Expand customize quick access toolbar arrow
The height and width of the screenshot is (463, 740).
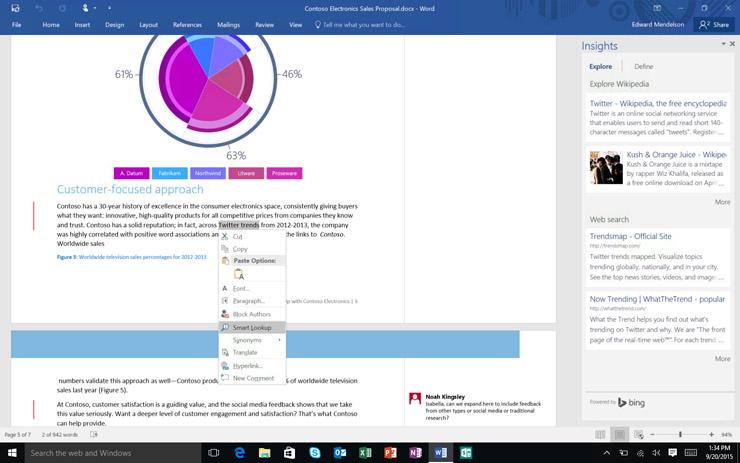109,8
